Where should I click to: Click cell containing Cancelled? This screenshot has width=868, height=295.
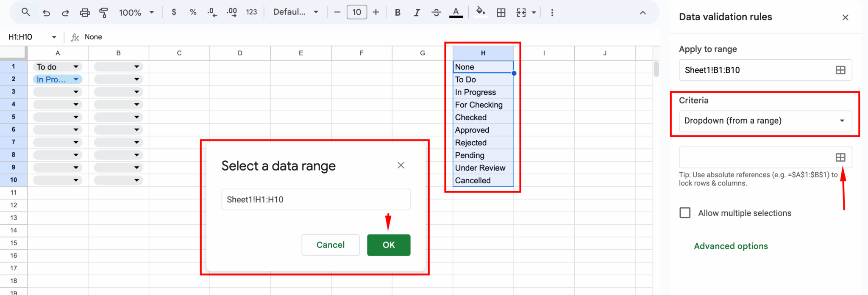pyautogui.click(x=483, y=180)
